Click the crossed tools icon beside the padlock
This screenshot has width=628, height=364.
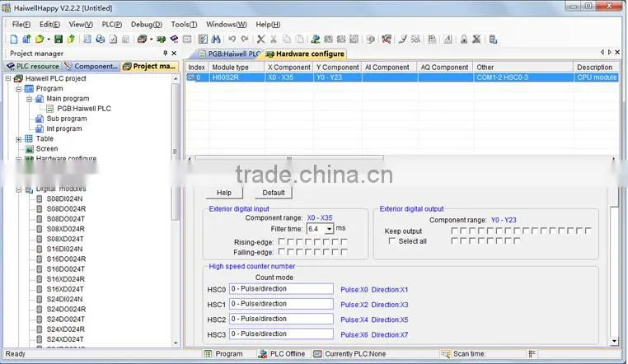tap(476, 40)
